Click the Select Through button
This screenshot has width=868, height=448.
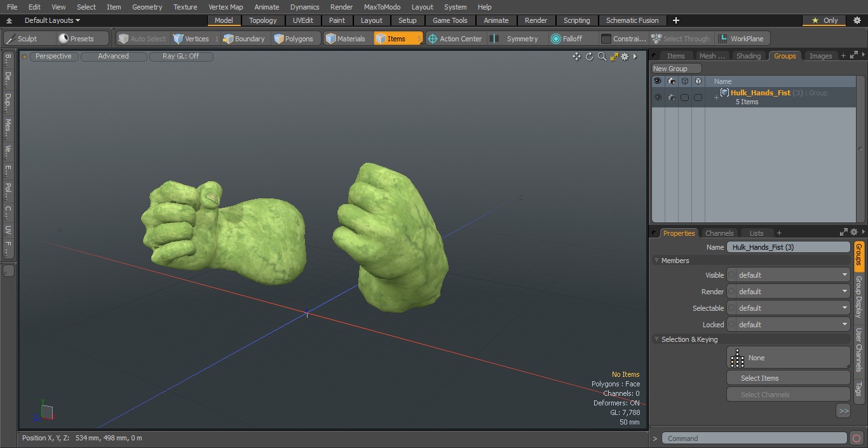pyautogui.click(x=681, y=39)
